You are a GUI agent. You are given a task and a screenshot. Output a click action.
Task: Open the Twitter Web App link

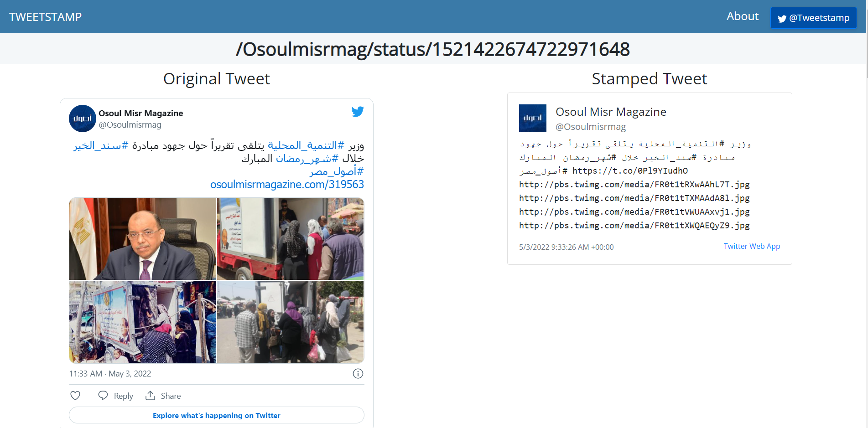(752, 246)
